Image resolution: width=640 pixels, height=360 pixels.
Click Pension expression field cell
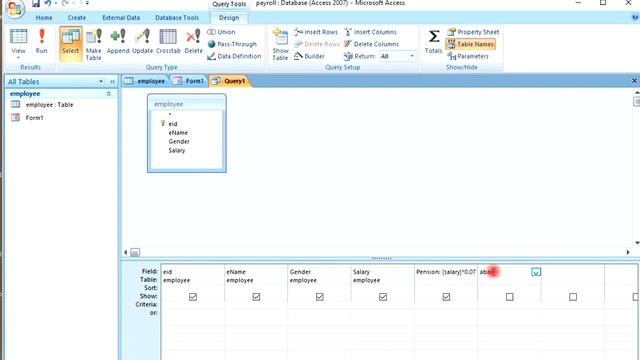[446, 272]
